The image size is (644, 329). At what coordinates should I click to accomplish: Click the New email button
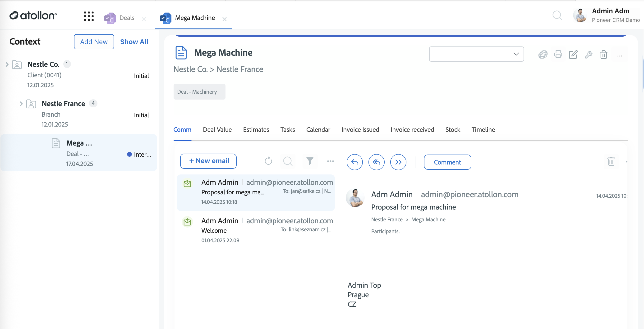point(208,161)
